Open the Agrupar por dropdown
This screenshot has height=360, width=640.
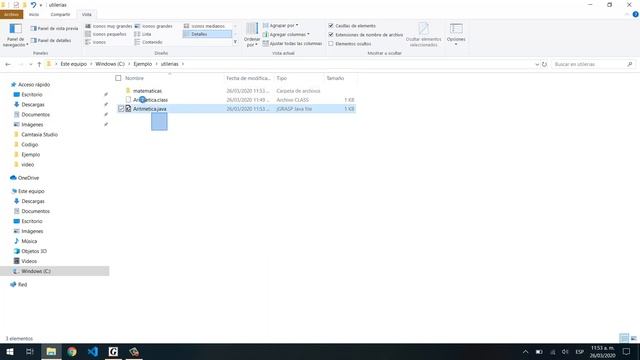point(280,26)
